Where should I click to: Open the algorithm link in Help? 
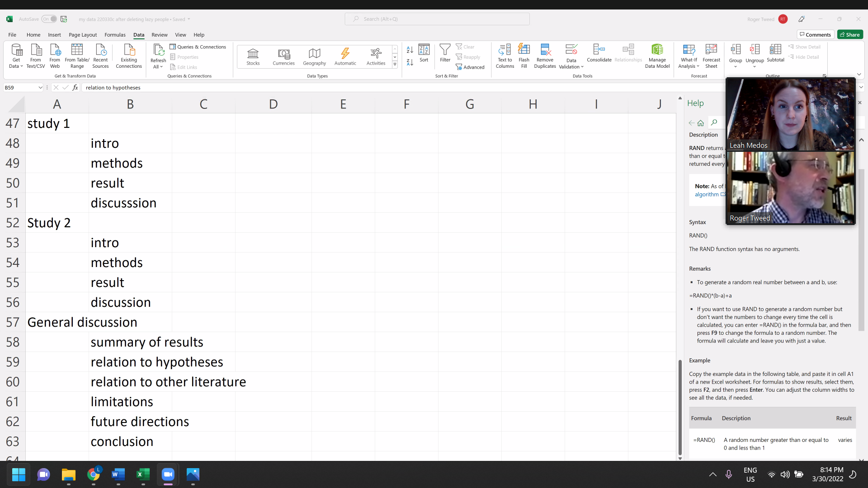707,194
